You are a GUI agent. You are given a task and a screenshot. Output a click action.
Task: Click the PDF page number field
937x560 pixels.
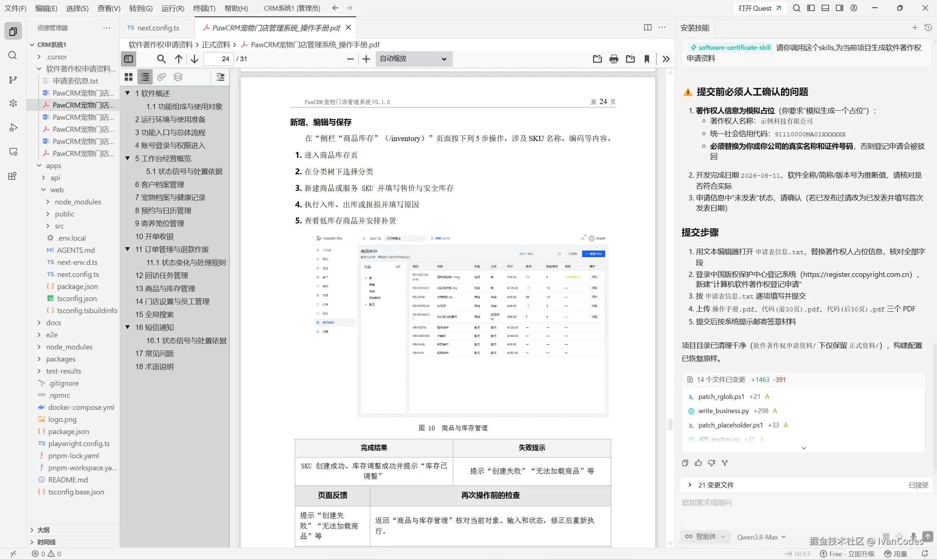[x=218, y=59]
